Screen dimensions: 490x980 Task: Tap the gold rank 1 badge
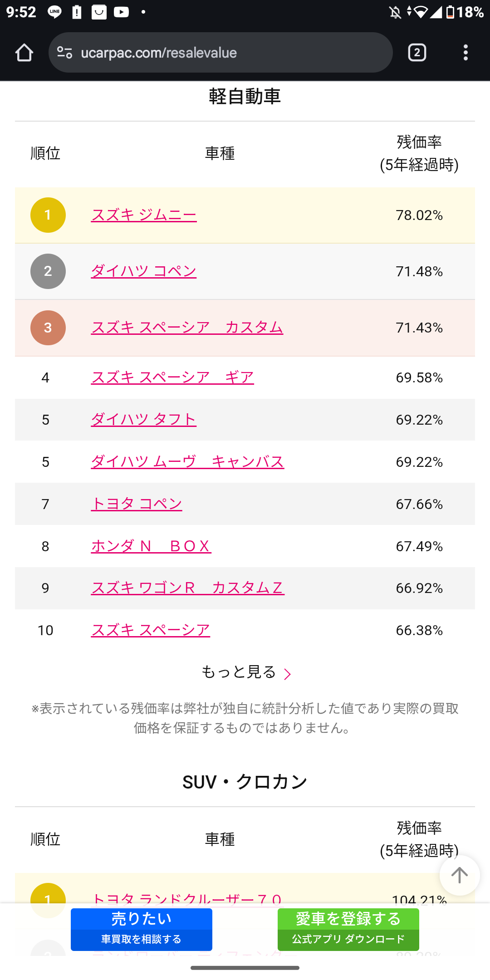coord(48,215)
